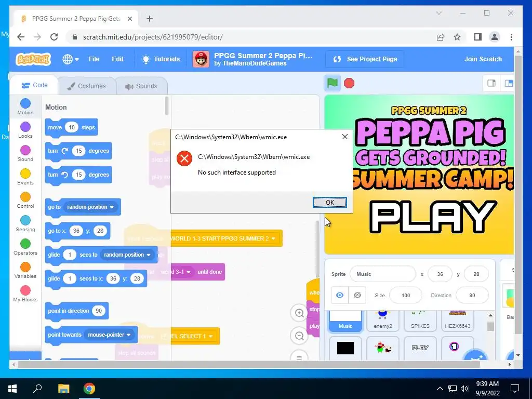Switch to large stage layout
The image size is (532, 399).
[x=508, y=84]
